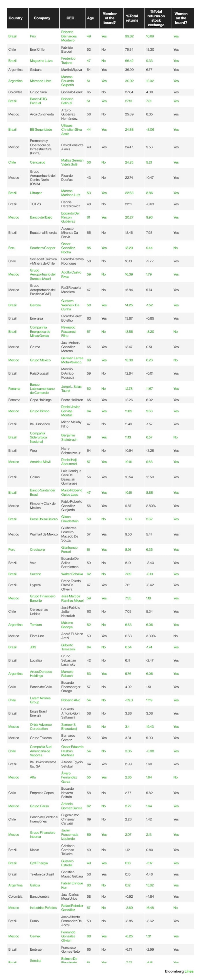Viewport: 202px width, 980px height.
Task: Click the América Móvil company name
Action: coord(40,461)
